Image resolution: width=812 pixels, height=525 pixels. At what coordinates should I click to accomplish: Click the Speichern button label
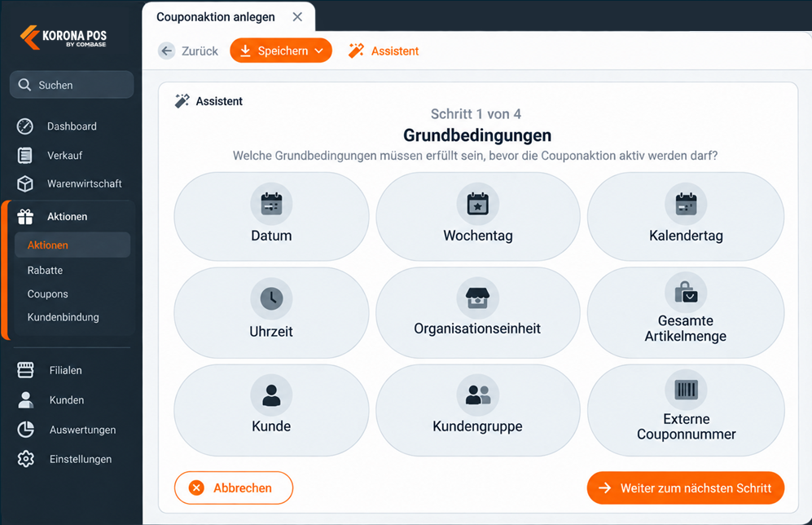283,51
